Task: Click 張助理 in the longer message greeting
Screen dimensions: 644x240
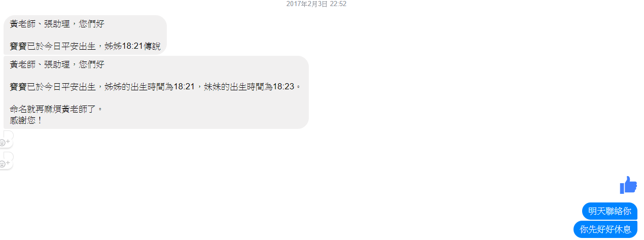Action: click(57, 64)
